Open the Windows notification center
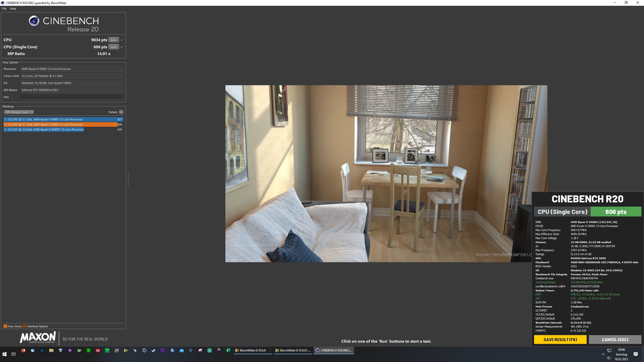Screen dimensions: 644x362 [636, 354]
